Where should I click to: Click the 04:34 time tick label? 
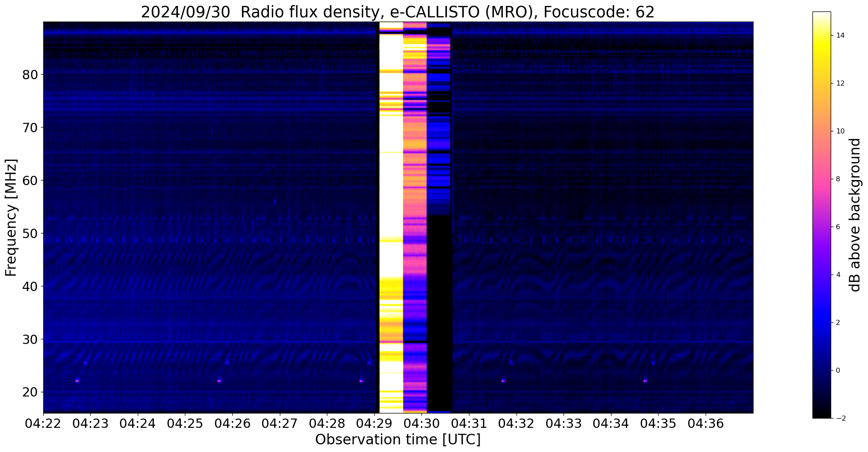(x=611, y=424)
